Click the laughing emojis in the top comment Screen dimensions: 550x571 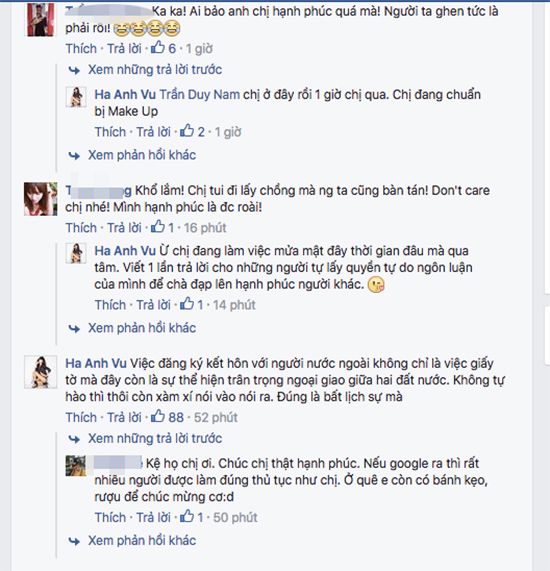point(147,29)
